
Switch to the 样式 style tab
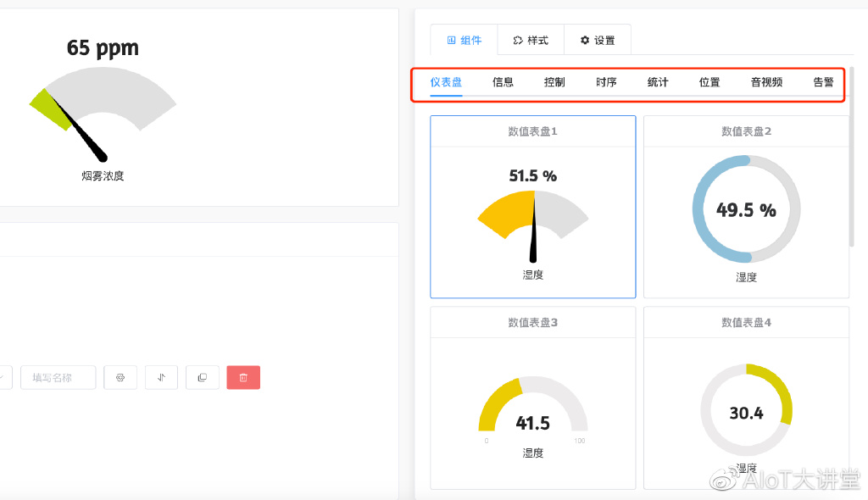point(531,40)
